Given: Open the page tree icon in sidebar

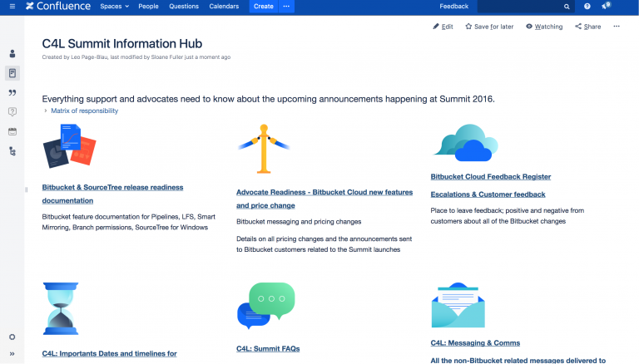Looking at the screenshot, I should [x=12, y=151].
